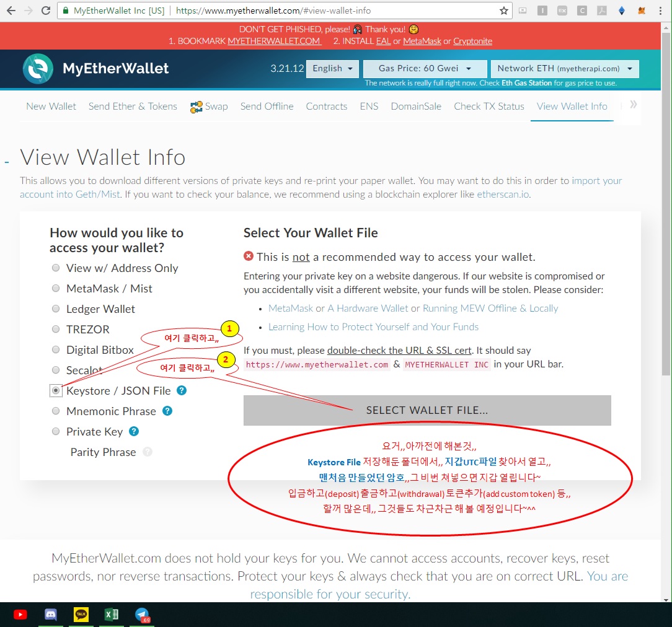Viewport: 672px width, 627px height.
Task: Open Gas Price 60 Gwei dropdown
Action: (x=425, y=69)
